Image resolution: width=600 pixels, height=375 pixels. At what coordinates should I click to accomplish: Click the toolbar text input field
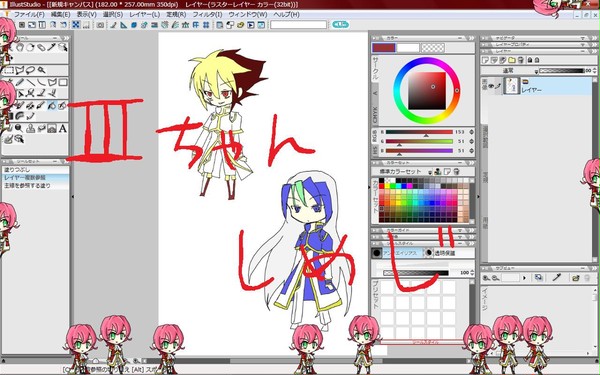298,25
